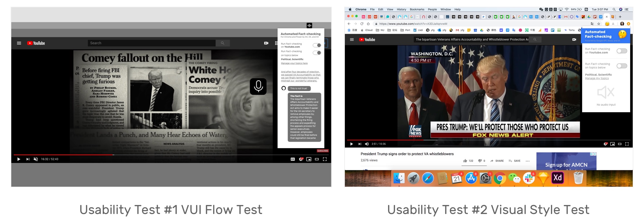Open 'Manage my topics' link
This screenshot has height=223, width=644.
pyautogui.click(x=597, y=78)
